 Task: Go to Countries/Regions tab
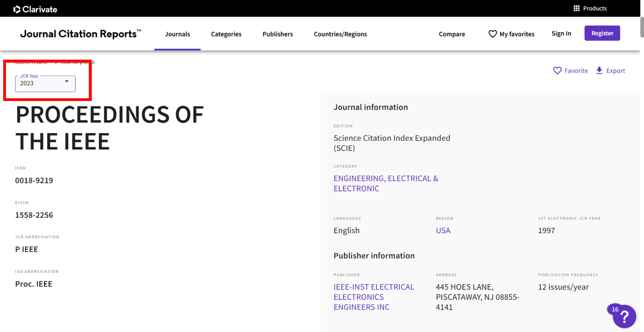[340, 34]
